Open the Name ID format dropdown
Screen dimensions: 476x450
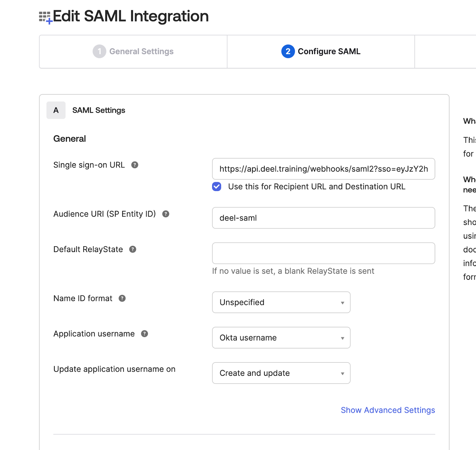(x=281, y=302)
